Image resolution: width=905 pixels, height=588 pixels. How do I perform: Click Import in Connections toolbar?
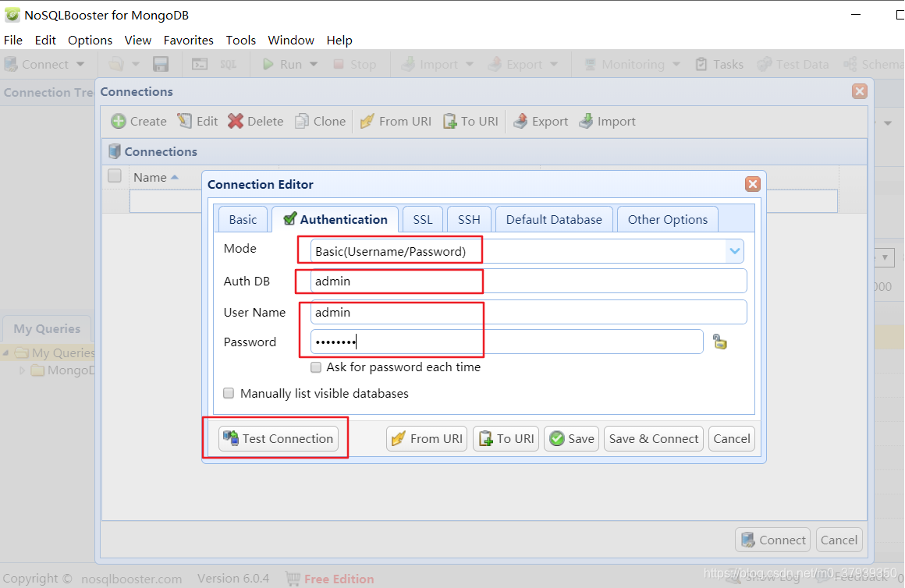point(607,121)
